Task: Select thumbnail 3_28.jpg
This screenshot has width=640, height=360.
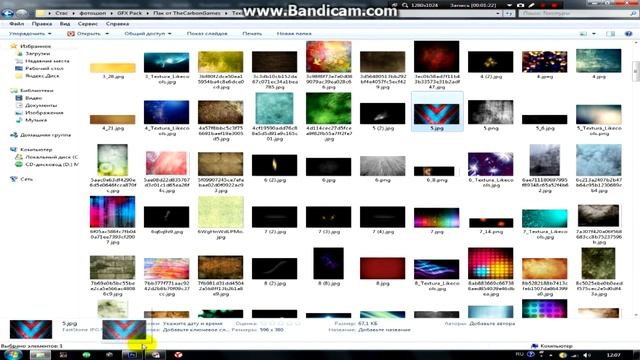Action: coord(113,68)
